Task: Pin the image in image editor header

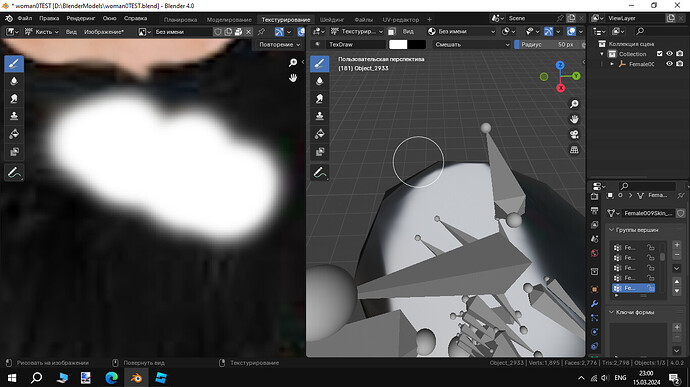Action: [x=261, y=32]
